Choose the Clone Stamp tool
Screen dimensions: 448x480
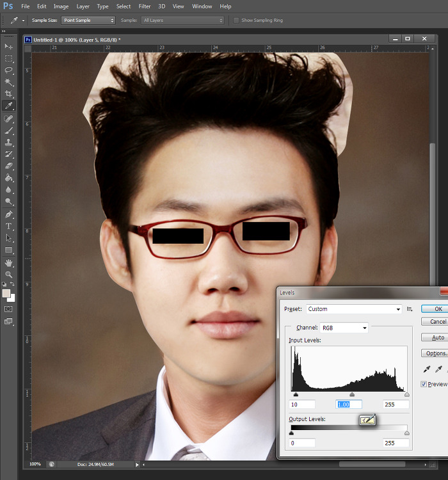tap(9, 142)
